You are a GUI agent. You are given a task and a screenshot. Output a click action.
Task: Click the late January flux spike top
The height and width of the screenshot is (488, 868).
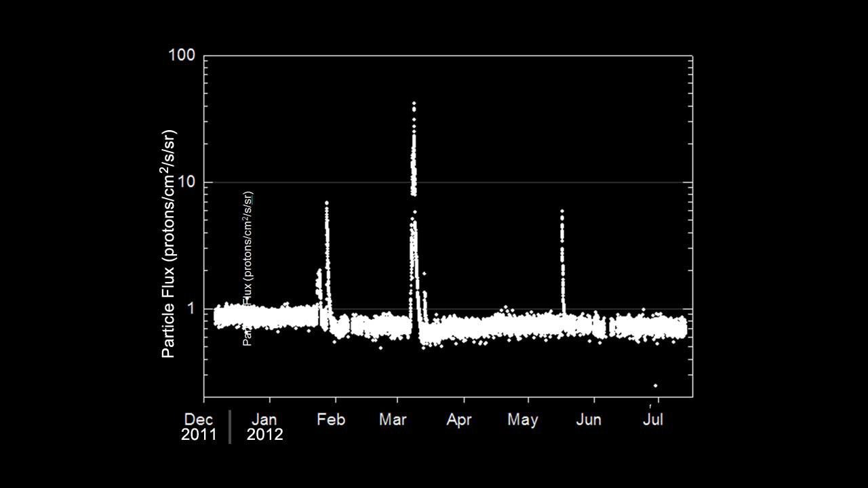tap(326, 203)
